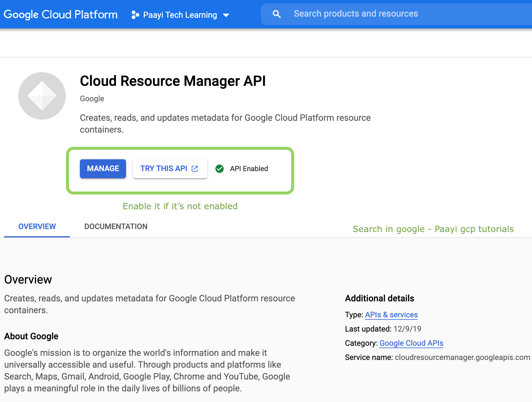
Task: Open the Type dropdown link APIs & services
Action: [x=391, y=315]
